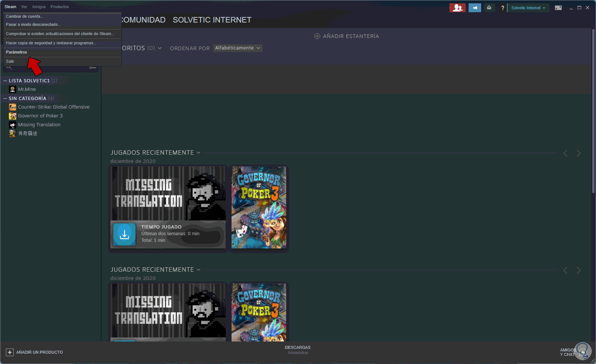Open the announcements megaphone icon
The width and height of the screenshot is (596, 364).
475,8
